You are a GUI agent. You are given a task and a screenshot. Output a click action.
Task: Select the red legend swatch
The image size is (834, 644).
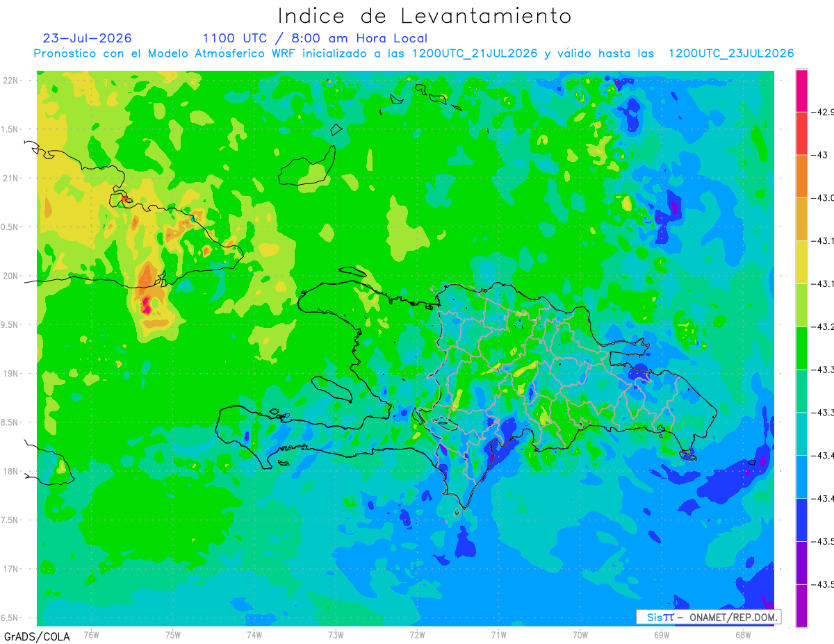tap(801, 133)
